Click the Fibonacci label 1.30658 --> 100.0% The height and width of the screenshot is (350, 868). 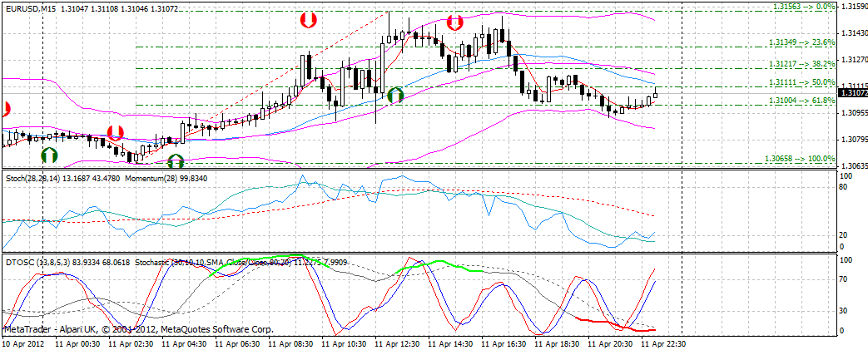(x=800, y=159)
